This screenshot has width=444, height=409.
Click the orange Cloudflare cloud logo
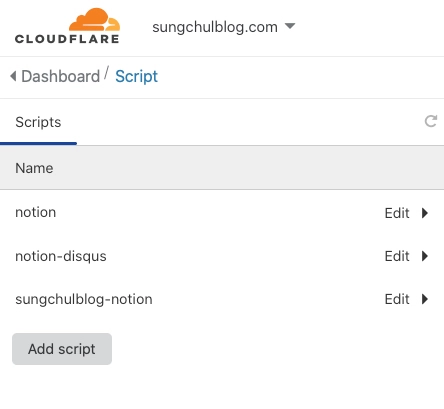click(x=95, y=20)
